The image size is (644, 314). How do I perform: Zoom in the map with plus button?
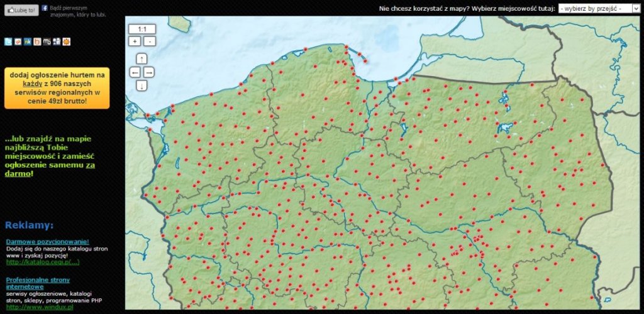point(135,41)
